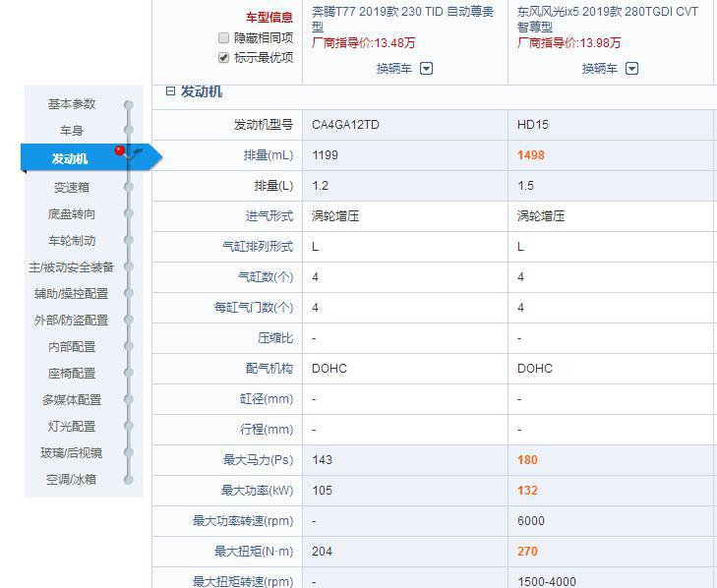Go to 基本参数 in sidebar

[72, 104]
